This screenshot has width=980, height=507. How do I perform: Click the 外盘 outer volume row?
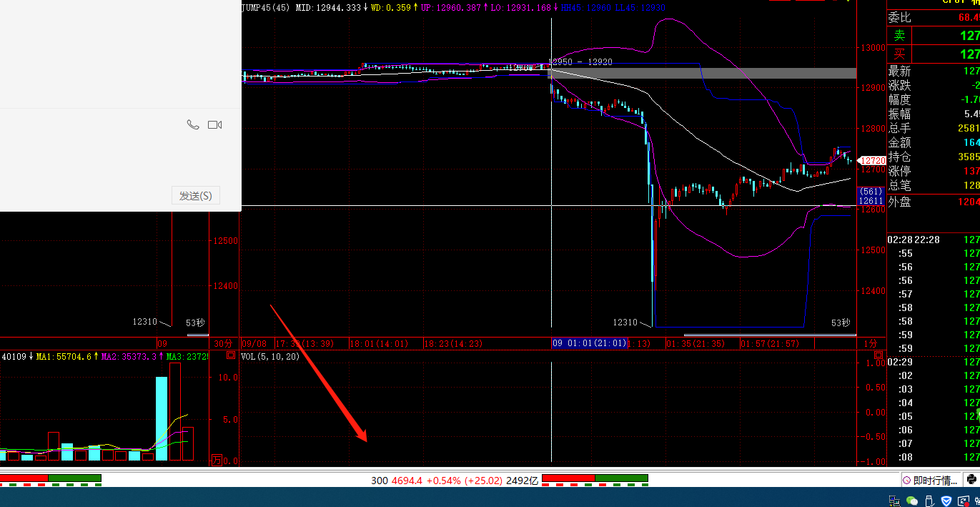pyautogui.click(x=934, y=202)
